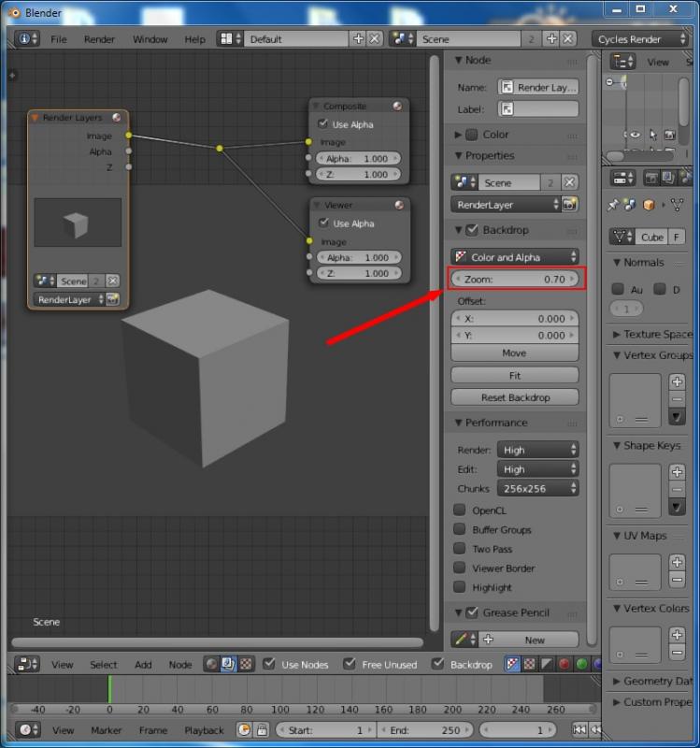Screen dimensions: 700x748
Task: Click the texture nodes checker icon
Action: [x=245, y=664]
